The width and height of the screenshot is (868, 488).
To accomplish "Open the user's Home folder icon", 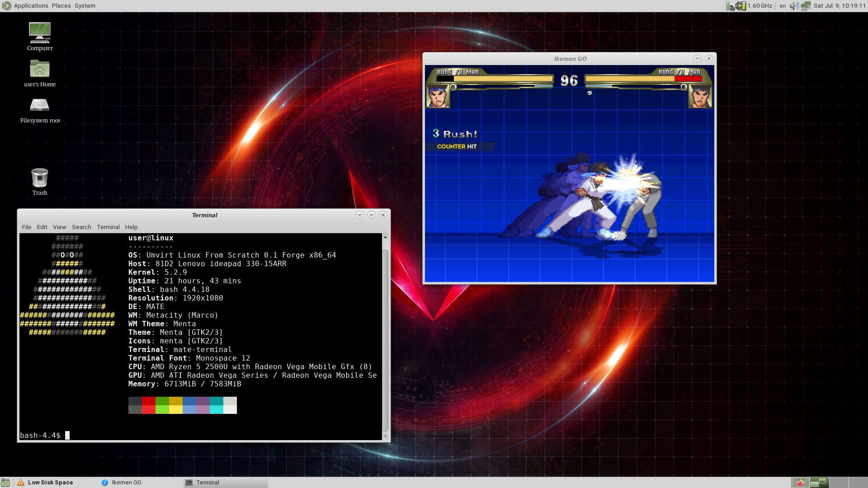I will coord(40,69).
